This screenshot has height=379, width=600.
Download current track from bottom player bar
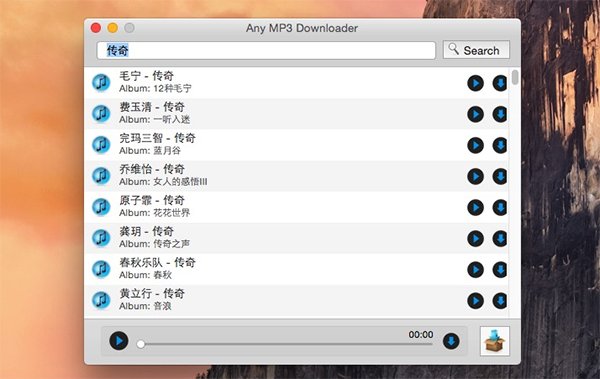point(451,341)
